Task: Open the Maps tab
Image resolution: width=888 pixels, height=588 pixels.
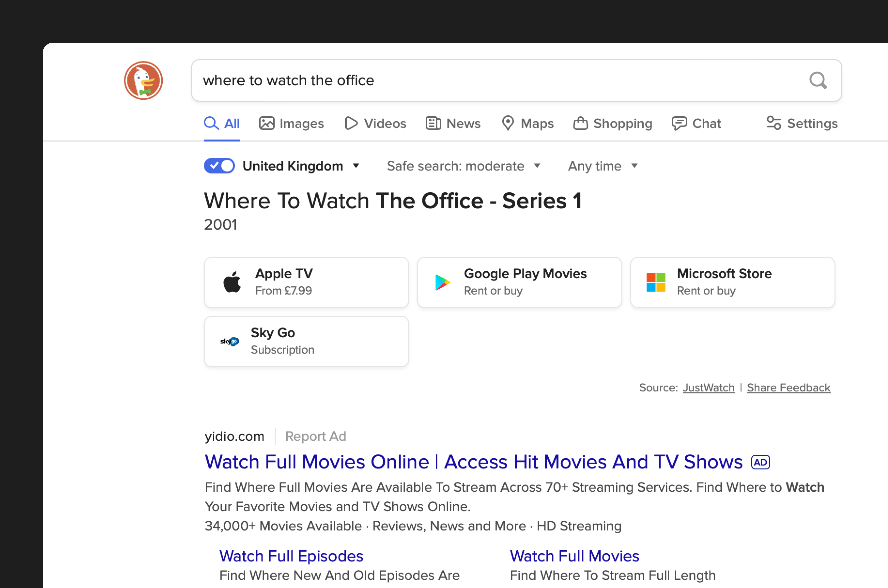Action: tap(528, 123)
